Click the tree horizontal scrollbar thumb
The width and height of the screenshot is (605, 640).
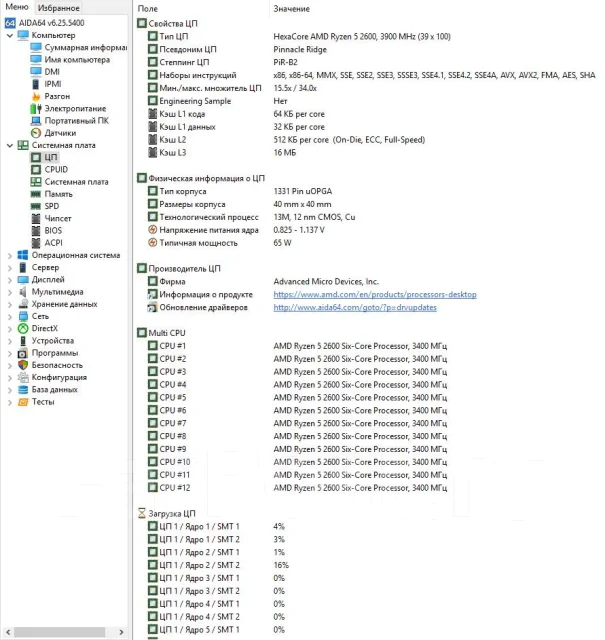click(x=60, y=632)
